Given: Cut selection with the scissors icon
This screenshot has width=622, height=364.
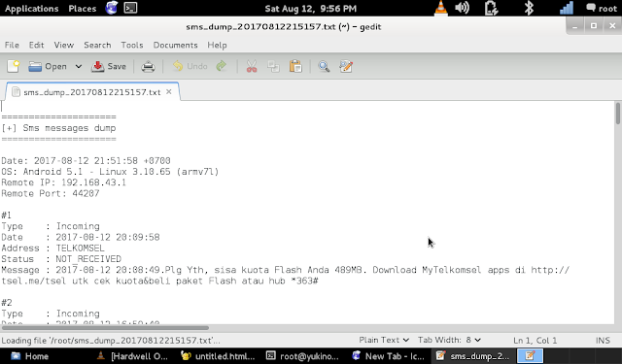Looking at the screenshot, I should click(x=252, y=66).
